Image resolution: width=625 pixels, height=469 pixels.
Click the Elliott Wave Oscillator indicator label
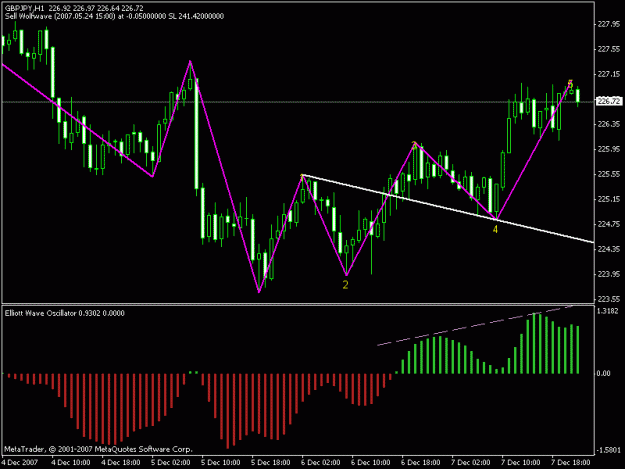[65, 313]
